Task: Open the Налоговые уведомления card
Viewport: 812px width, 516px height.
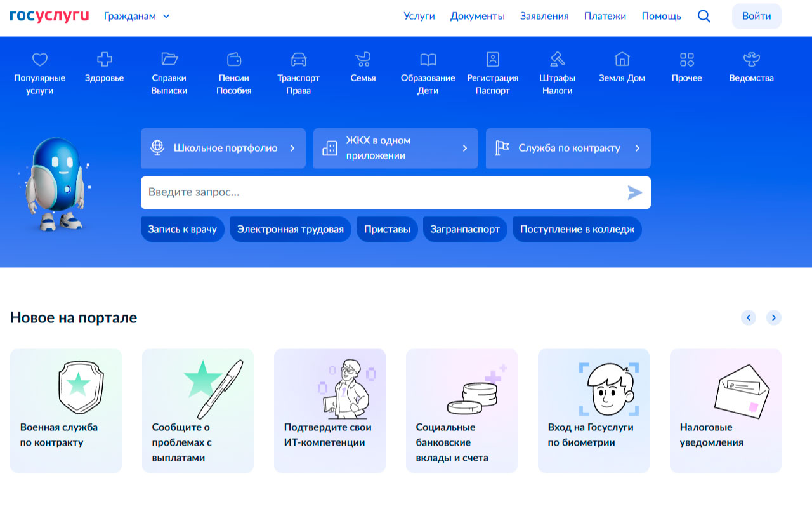Action: coord(726,411)
